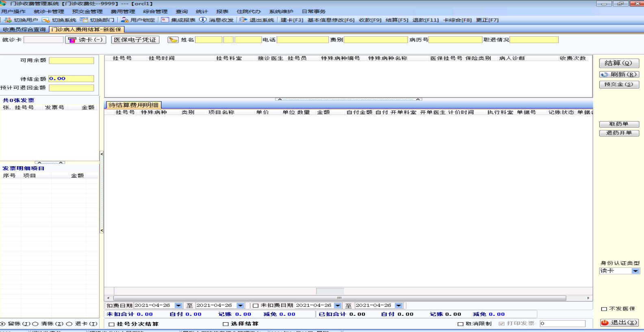
Task: Collapse the left panel with the upper arrow handle
Action: (102, 154)
